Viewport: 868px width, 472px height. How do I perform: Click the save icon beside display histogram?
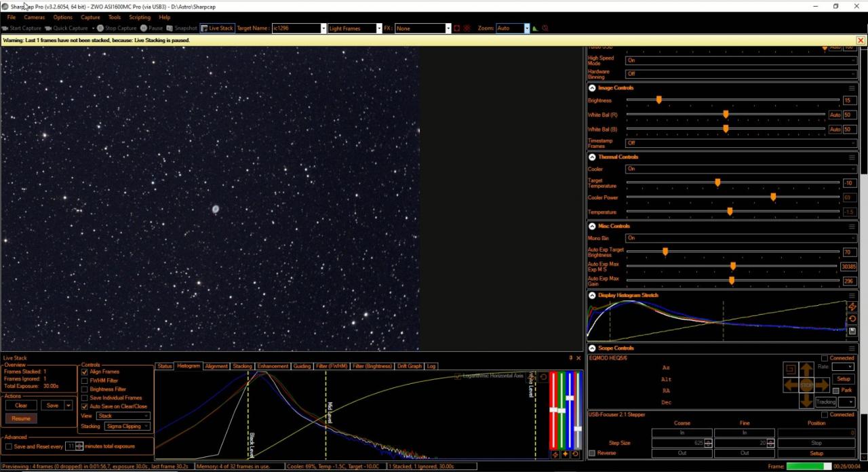(852, 331)
